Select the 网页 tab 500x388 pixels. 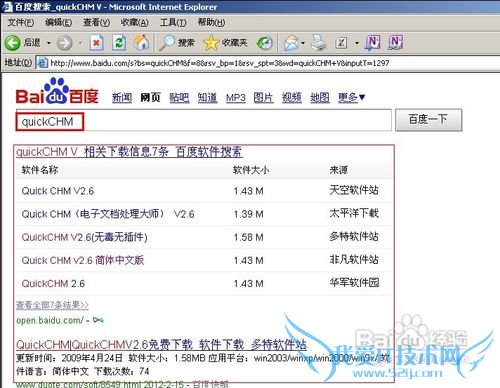150,97
